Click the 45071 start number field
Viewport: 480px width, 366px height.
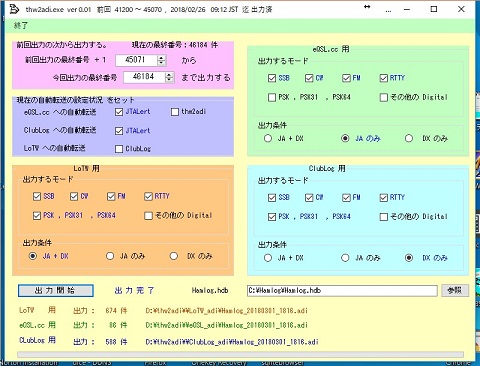coord(136,60)
